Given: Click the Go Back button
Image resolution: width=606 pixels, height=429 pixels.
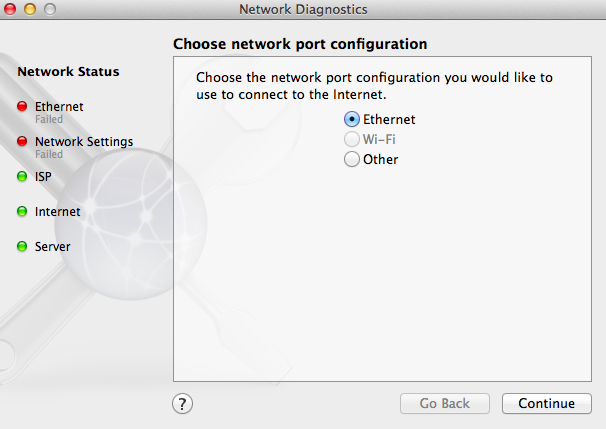Looking at the screenshot, I should [x=445, y=404].
